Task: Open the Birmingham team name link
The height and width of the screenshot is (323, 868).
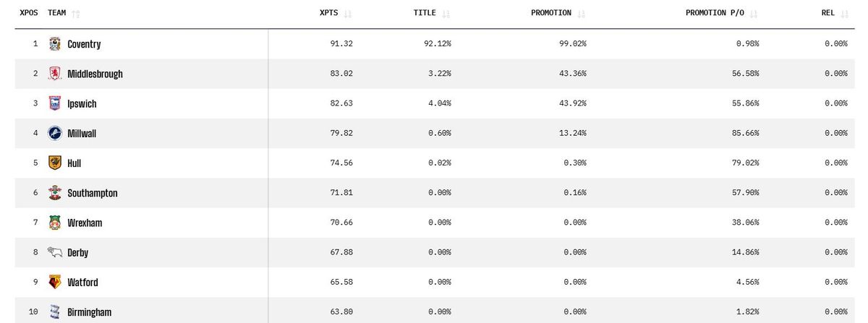Action: 90,312
